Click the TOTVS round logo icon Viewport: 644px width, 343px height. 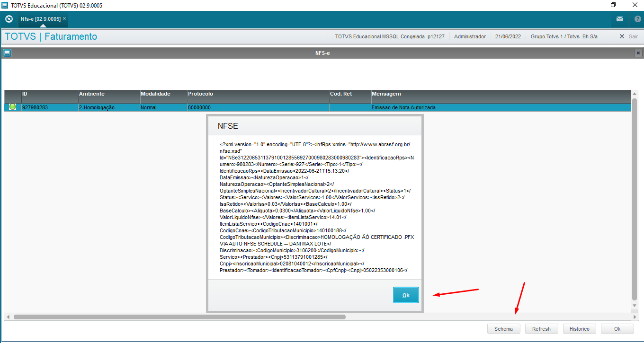click(x=9, y=19)
